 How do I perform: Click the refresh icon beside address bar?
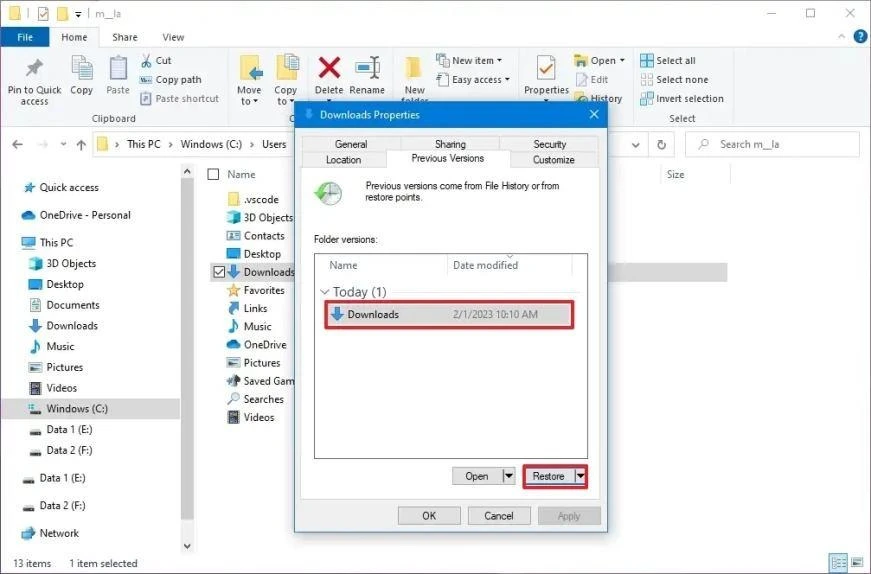[x=661, y=145]
